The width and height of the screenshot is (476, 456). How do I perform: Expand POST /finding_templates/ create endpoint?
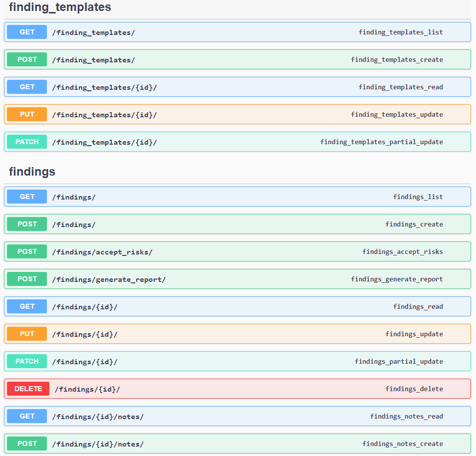pyautogui.click(x=93, y=60)
